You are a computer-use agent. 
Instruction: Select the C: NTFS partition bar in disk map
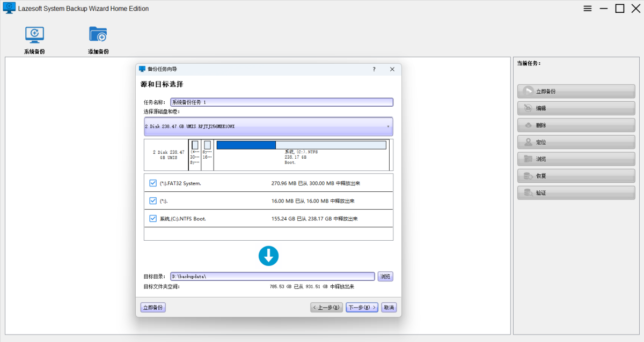pyautogui.click(x=301, y=145)
